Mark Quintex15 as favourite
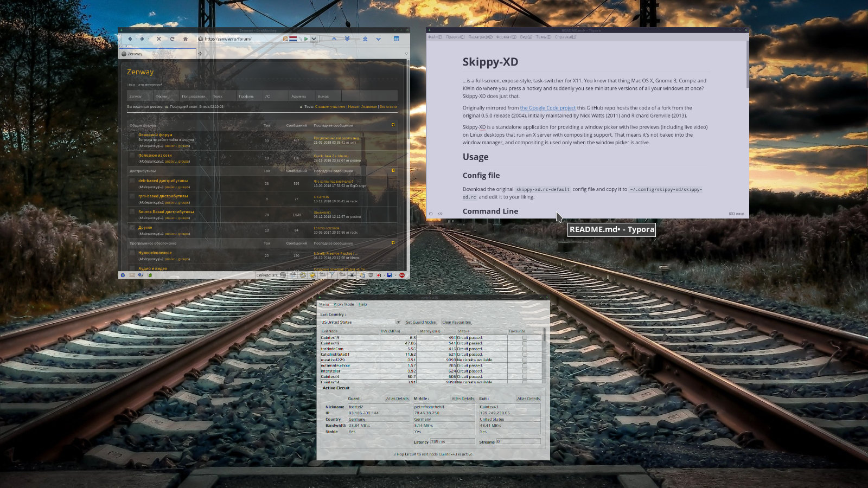The height and width of the screenshot is (488, 868). coord(525,338)
